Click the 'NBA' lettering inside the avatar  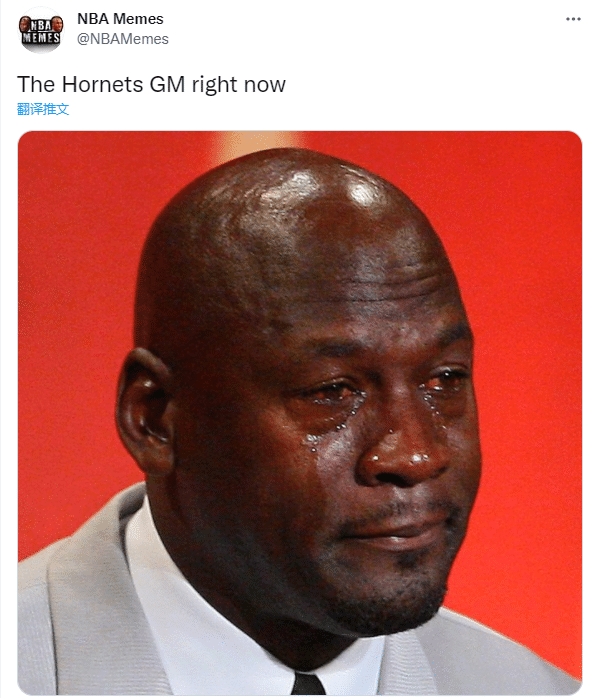tap(41, 25)
